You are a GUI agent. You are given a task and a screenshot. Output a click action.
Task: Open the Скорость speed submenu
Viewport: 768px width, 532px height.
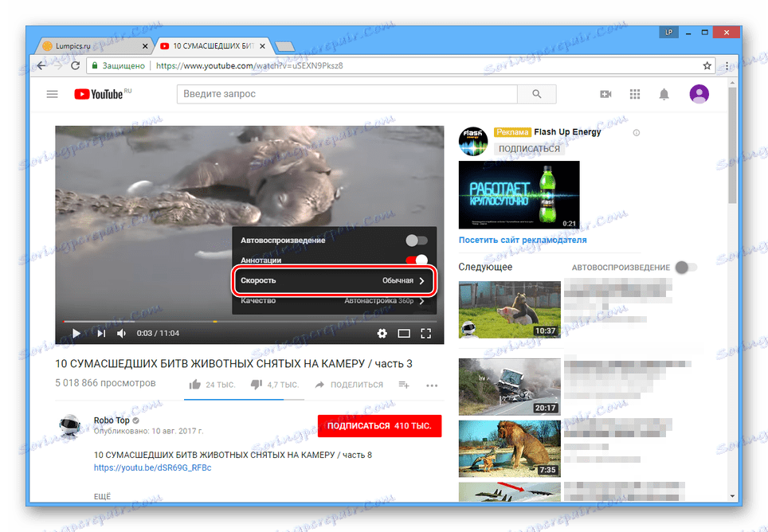click(334, 281)
